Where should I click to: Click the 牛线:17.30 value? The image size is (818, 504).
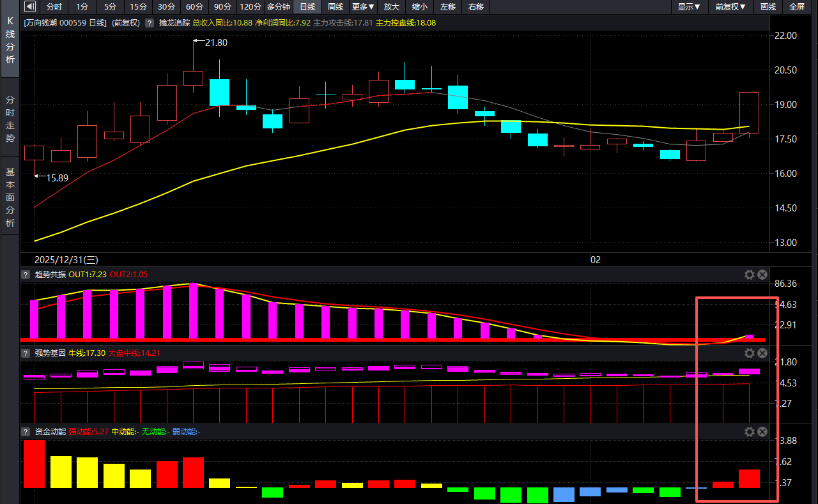coord(87,353)
